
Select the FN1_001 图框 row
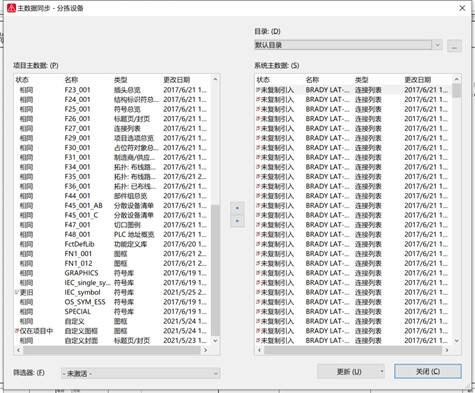113,254
